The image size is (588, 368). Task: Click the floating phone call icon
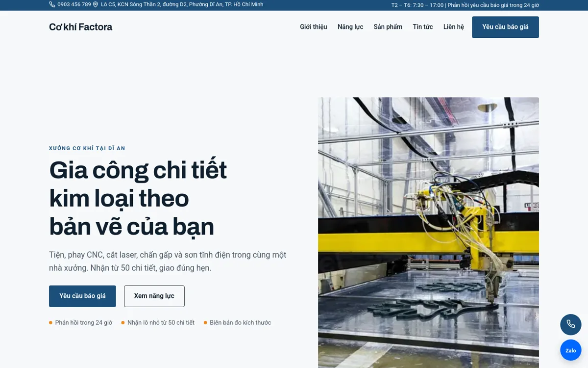click(x=571, y=324)
